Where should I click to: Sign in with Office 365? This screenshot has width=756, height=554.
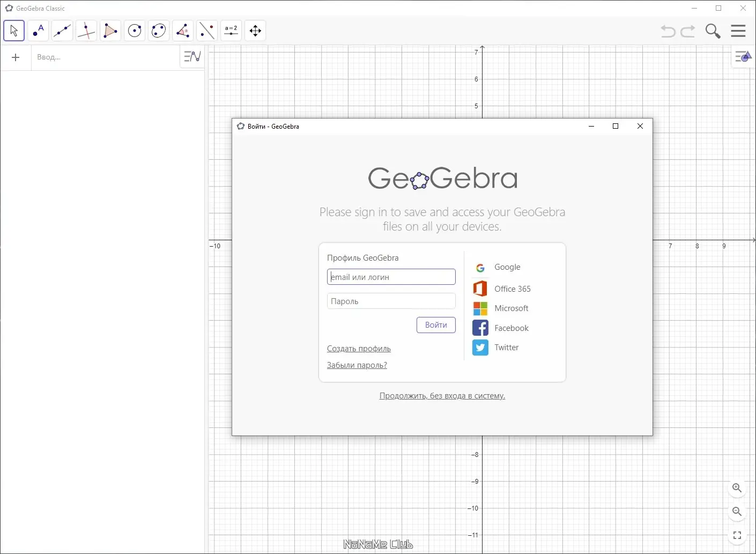click(502, 289)
